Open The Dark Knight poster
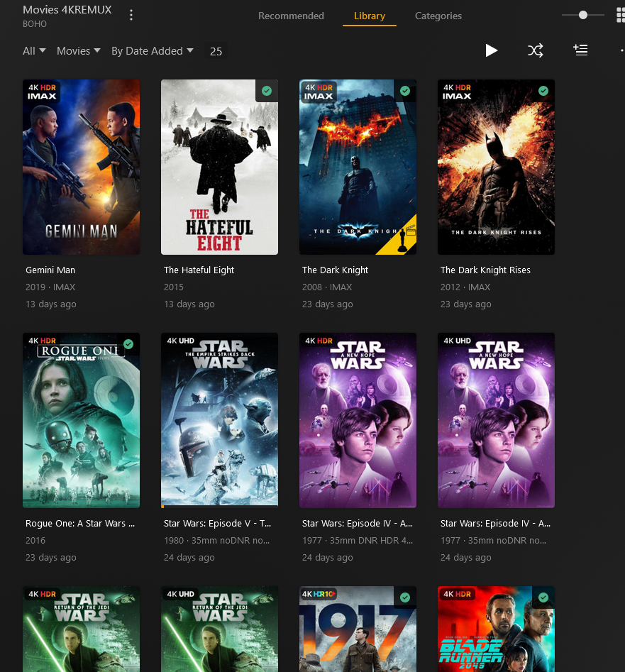The width and height of the screenshot is (625, 672). pos(358,167)
